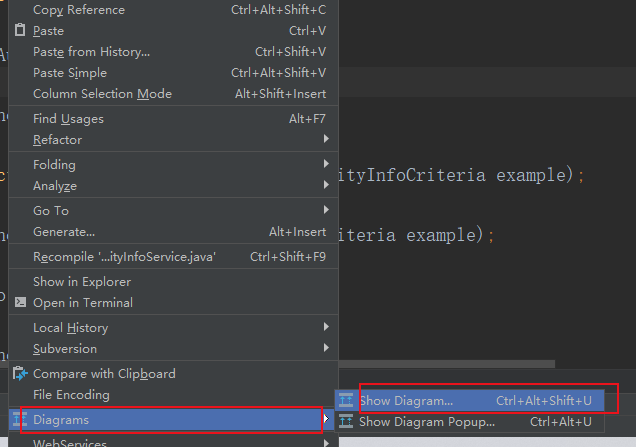This screenshot has height=447, width=636.
Task: Open Paste from History dialog
Action: 174,52
